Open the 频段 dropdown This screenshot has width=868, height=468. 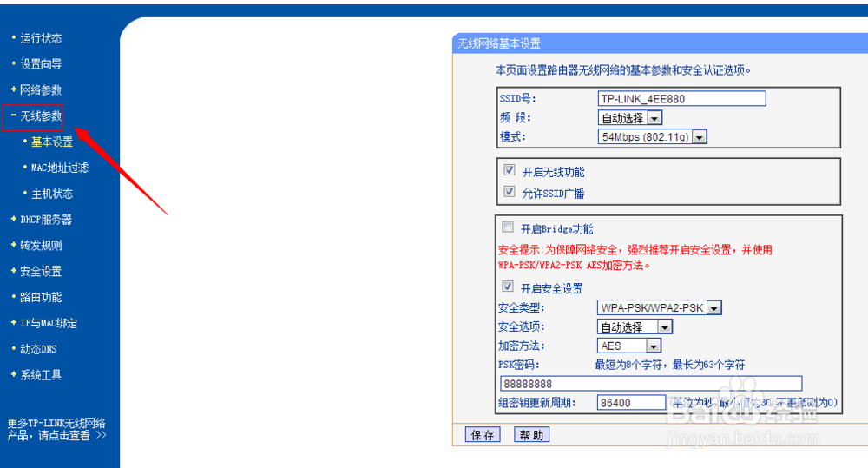coord(630,118)
